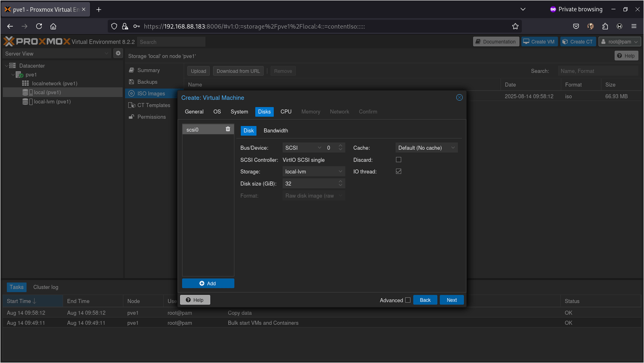Click the Next button in wizard
The width and height of the screenshot is (644, 363).
[x=452, y=300]
